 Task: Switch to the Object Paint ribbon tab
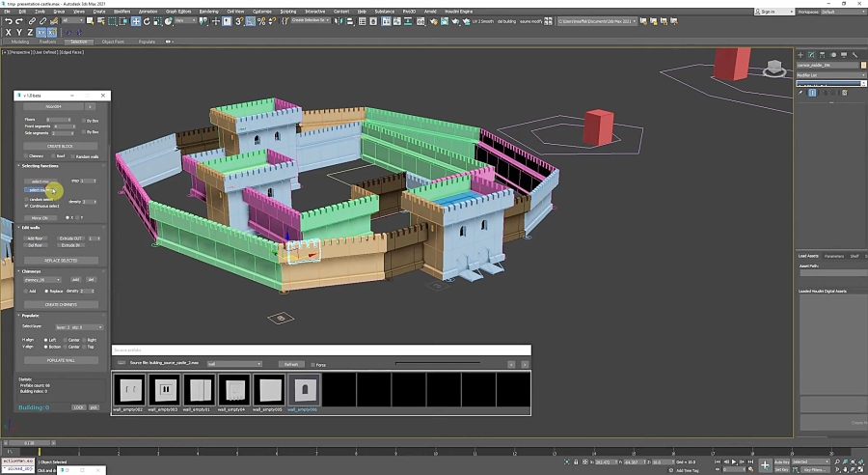click(113, 42)
